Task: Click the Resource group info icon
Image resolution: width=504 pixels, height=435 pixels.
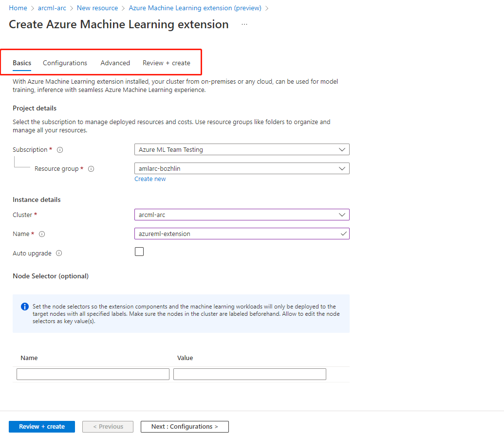Action: point(91,169)
